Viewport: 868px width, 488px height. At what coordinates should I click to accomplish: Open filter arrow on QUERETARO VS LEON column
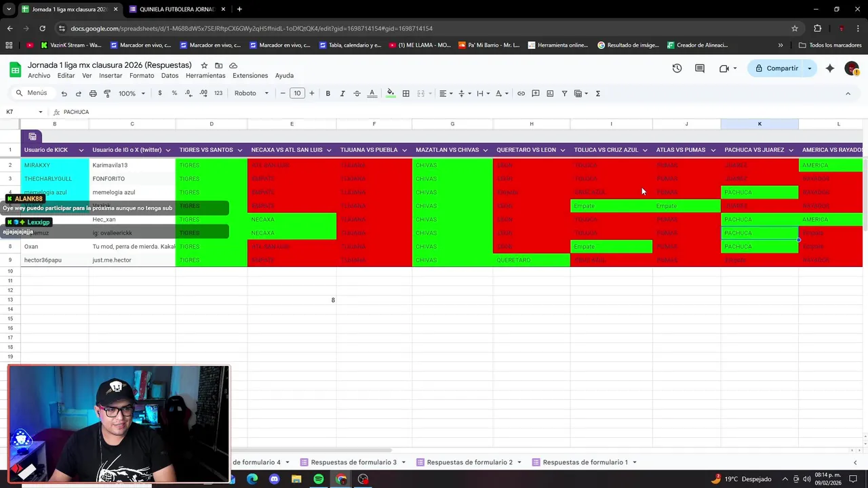564,150
